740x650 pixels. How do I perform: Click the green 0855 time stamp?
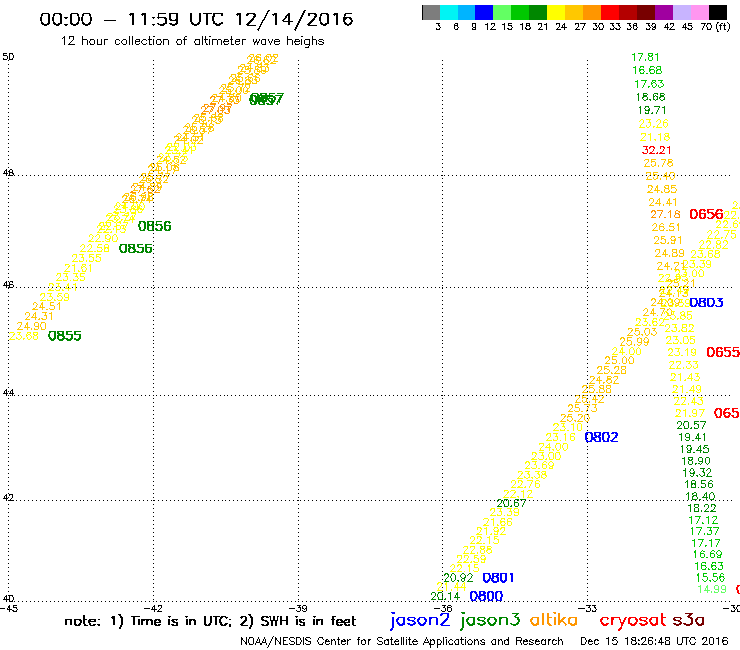coord(65,336)
